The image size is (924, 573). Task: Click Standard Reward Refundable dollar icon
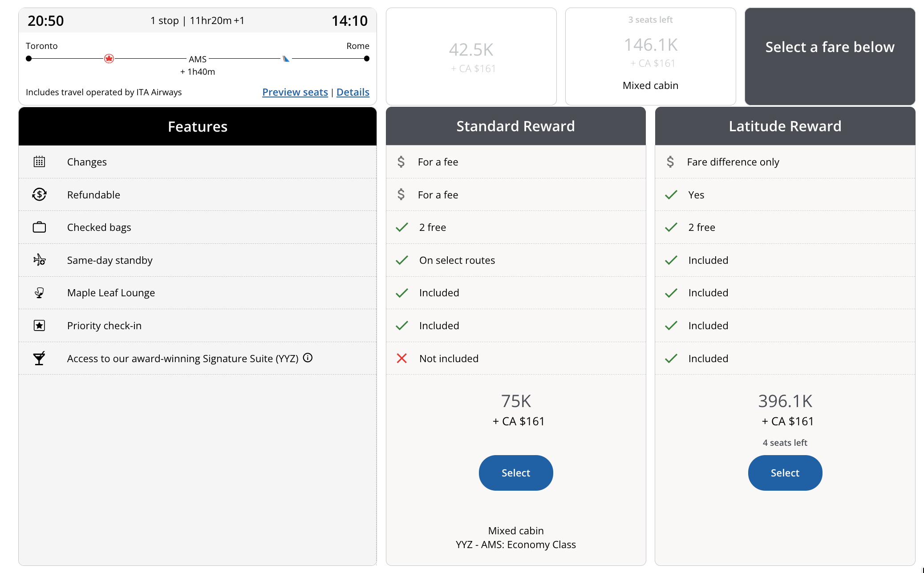point(401,194)
